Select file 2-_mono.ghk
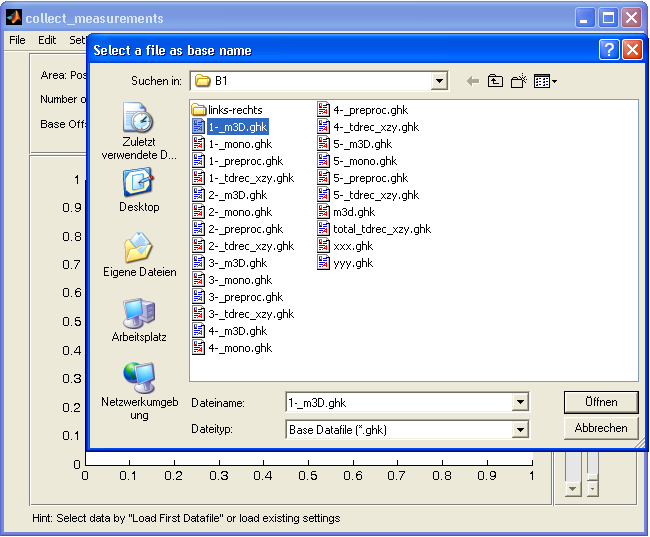This screenshot has width=650, height=537. [232, 212]
